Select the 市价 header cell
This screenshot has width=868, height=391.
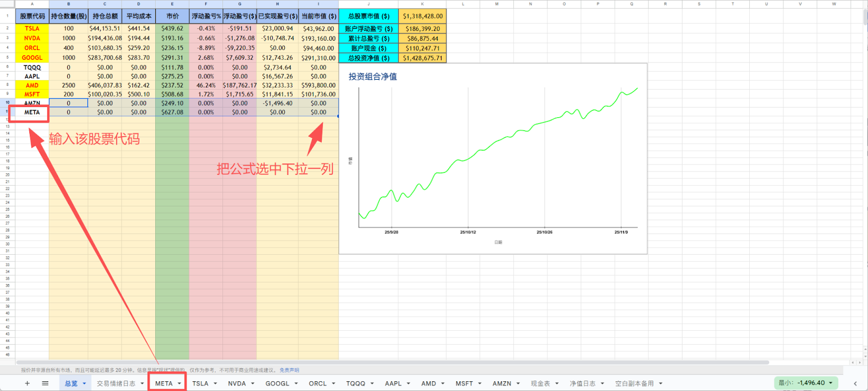click(x=173, y=16)
